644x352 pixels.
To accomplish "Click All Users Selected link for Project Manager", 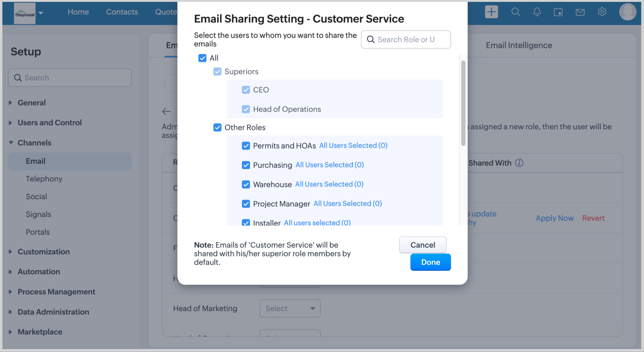I will [348, 204].
